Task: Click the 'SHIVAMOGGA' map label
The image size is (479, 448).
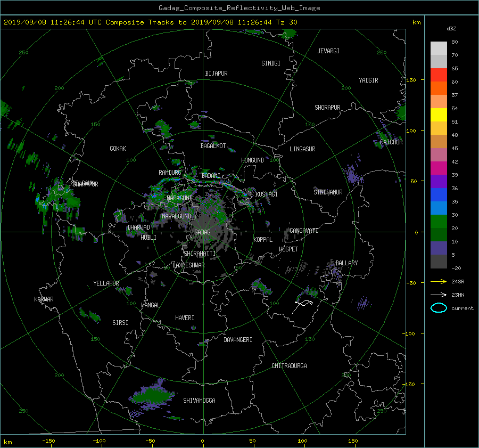Action: coord(199,401)
